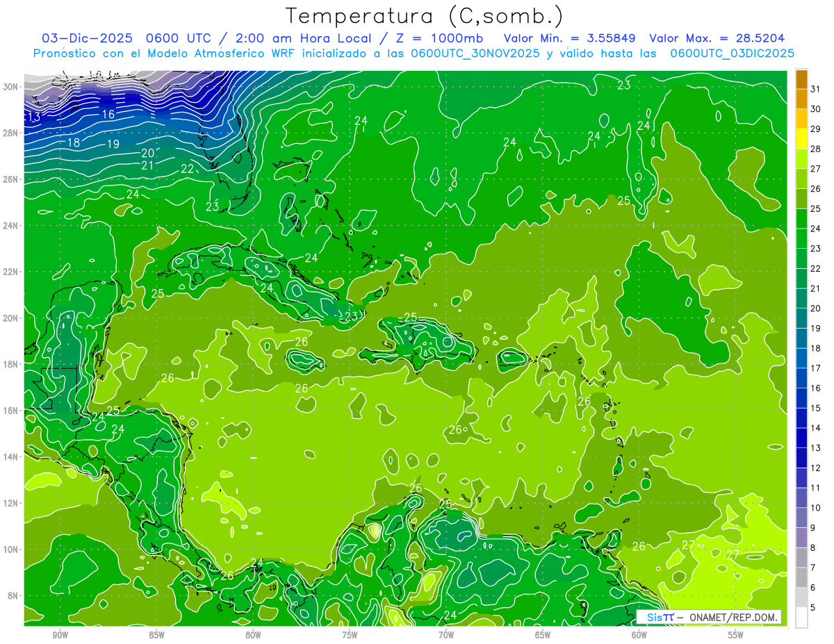Click contour label '13' on the map

coord(33,117)
